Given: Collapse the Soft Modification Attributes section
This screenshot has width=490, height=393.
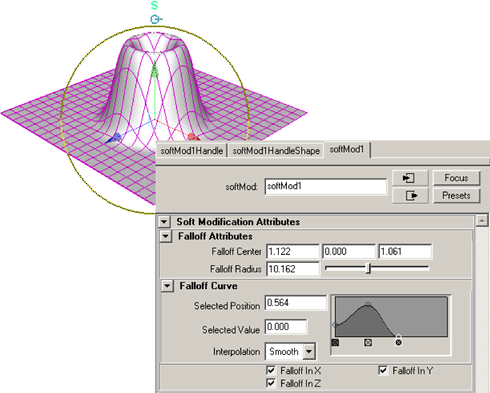Looking at the screenshot, I should click(164, 222).
